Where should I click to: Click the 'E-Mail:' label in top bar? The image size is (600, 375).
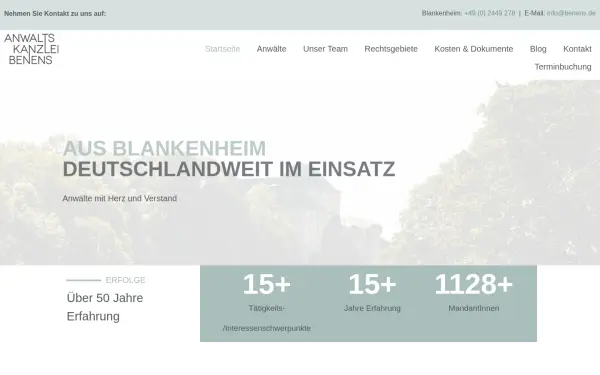click(535, 13)
